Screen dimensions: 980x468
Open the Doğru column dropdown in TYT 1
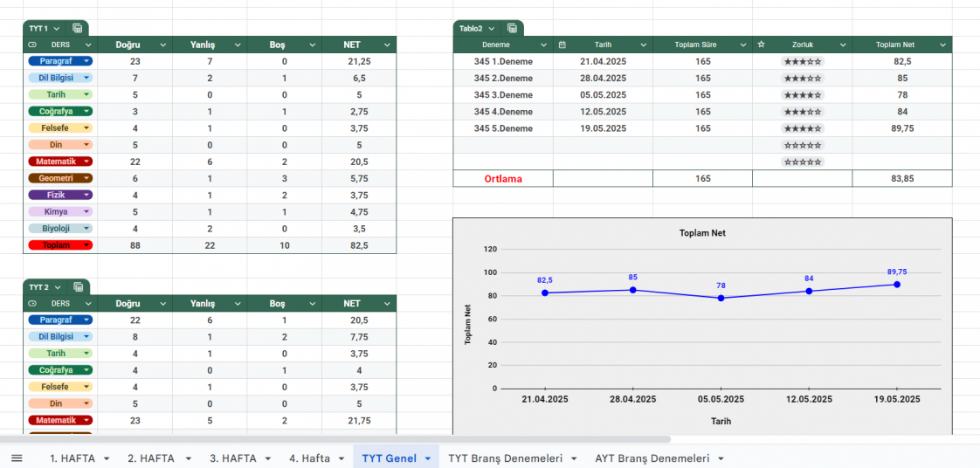[162, 45]
